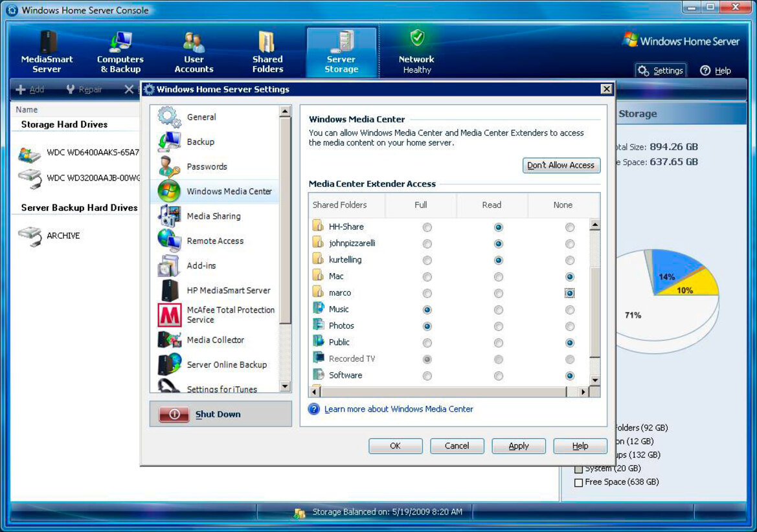
Task: Click the Backup settings icon
Action: [x=169, y=142]
